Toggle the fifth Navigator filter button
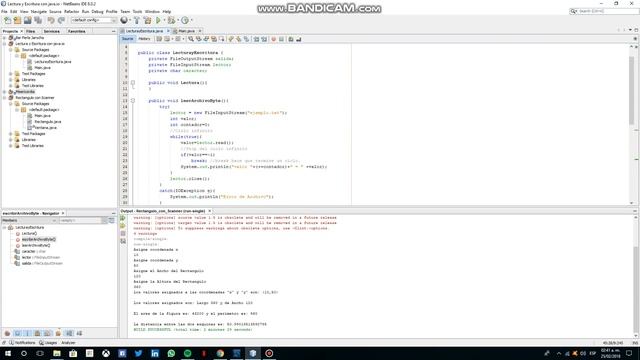This screenshot has height=360, width=640. 48,333
